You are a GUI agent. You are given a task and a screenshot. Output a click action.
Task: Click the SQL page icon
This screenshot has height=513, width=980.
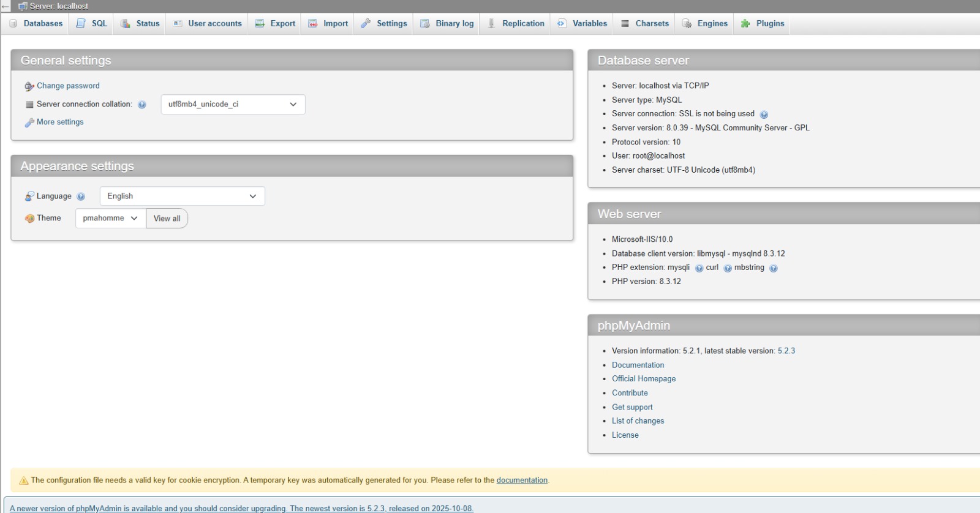[x=81, y=23]
